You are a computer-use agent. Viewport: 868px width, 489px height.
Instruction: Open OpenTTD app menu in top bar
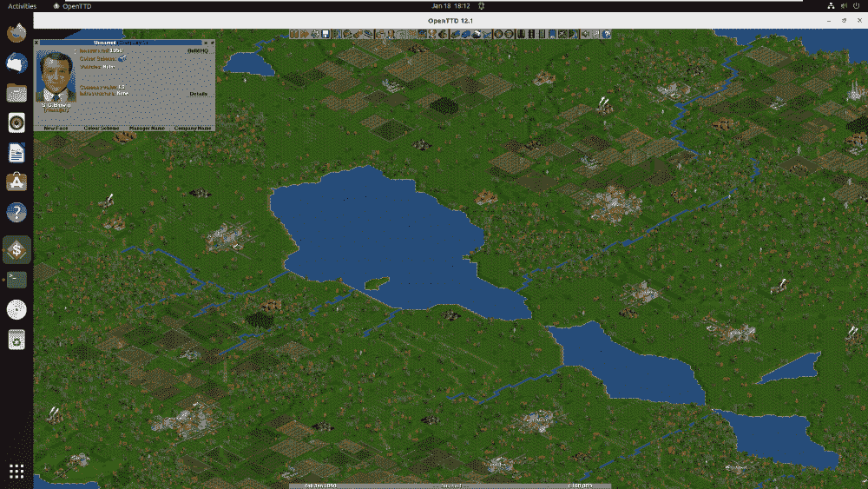point(73,6)
